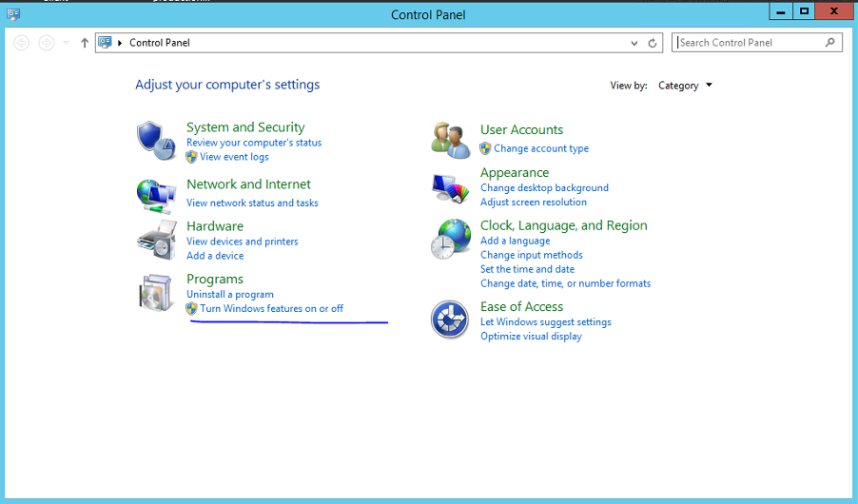Click Uninstall a program link

[x=230, y=294]
